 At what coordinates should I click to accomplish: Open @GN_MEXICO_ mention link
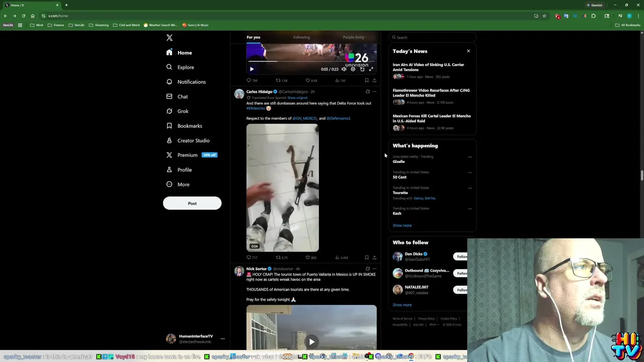tap(304, 118)
